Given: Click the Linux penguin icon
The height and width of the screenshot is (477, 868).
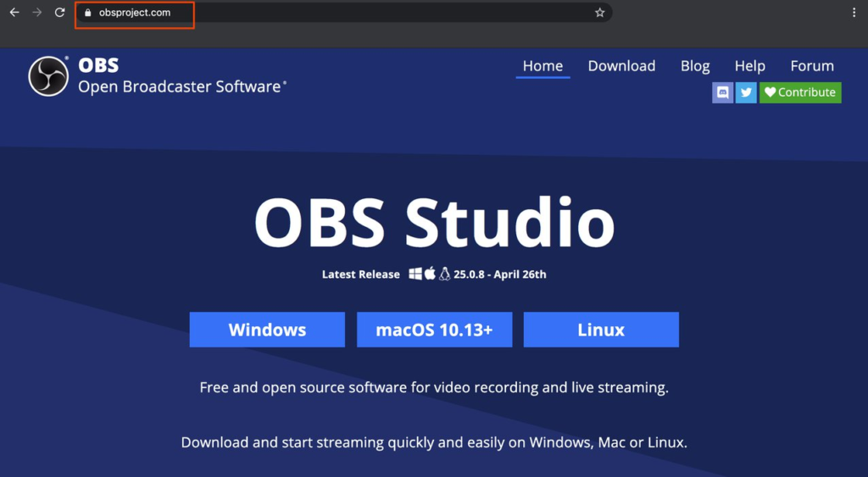Looking at the screenshot, I should coord(444,274).
